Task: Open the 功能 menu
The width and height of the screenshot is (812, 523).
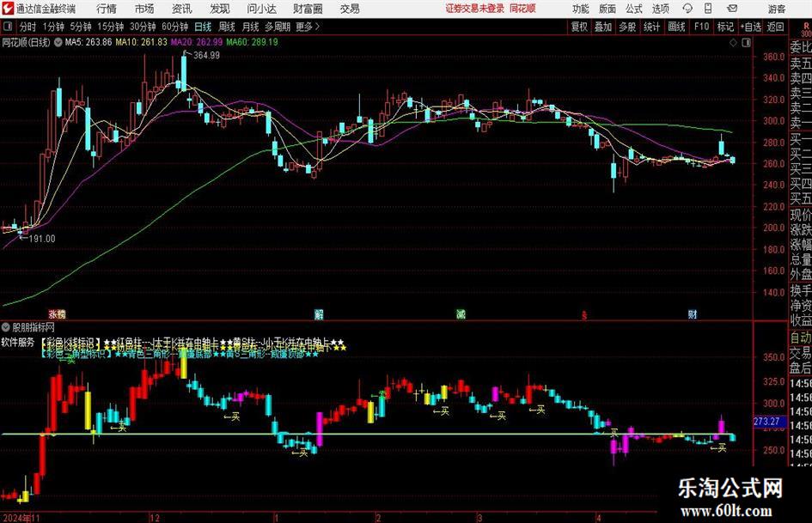Action: point(581,9)
